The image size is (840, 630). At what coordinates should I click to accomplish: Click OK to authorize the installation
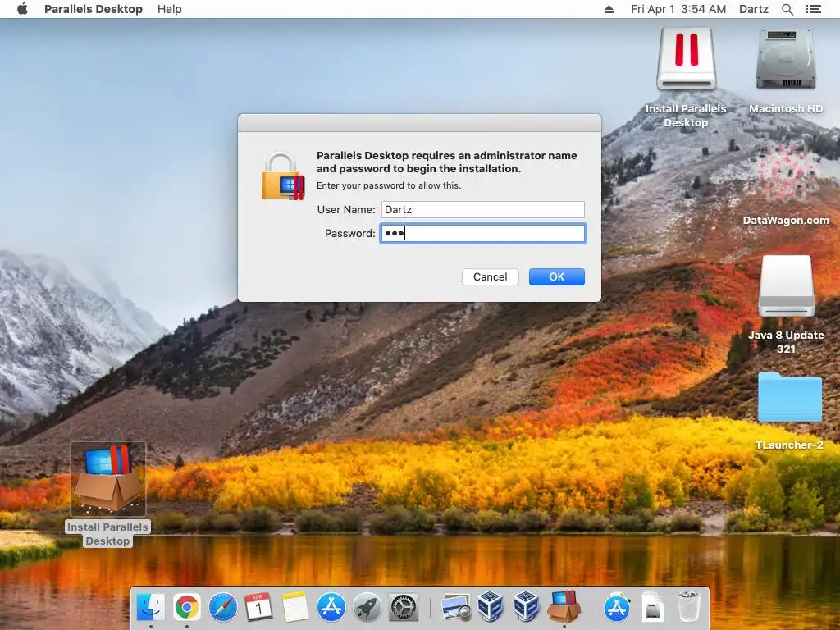pos(557,277)
